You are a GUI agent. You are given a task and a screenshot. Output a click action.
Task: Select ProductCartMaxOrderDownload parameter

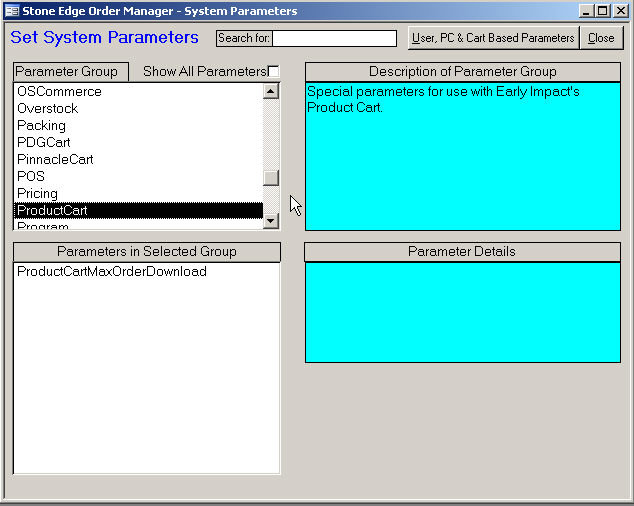pyautogui.click(x=146, y=271)
